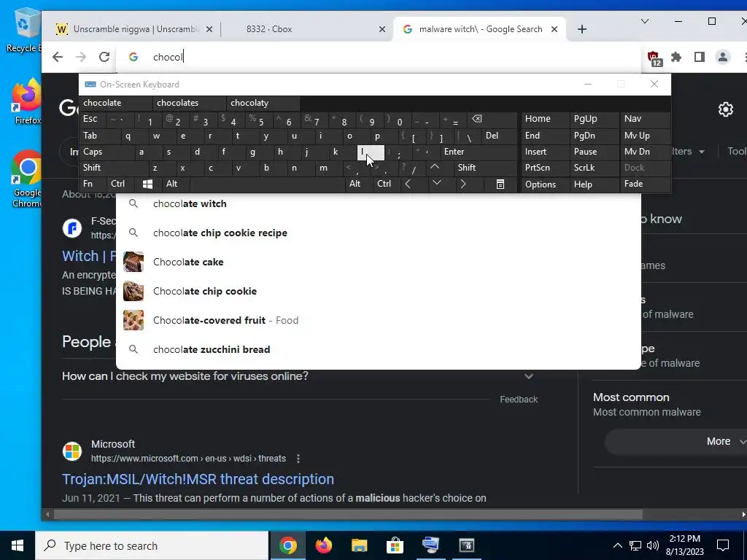Select the Chocolate chip cookie suggestion
Screen dimensions: 747x560
click(379, 291)
